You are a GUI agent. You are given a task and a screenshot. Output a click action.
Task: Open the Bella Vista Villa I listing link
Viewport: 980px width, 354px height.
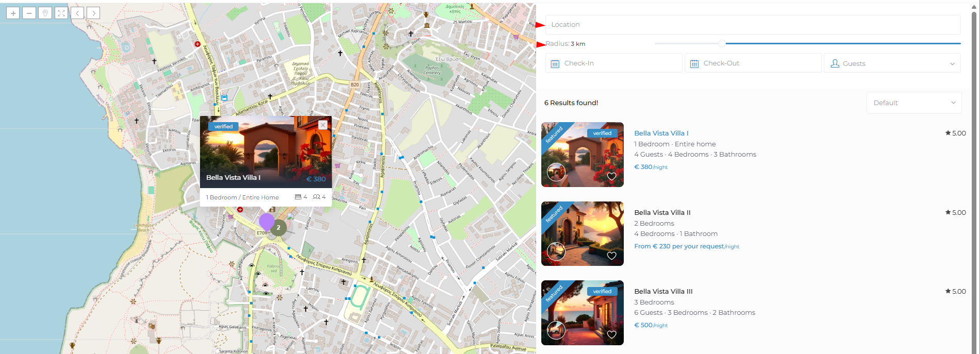pos(661,133)
